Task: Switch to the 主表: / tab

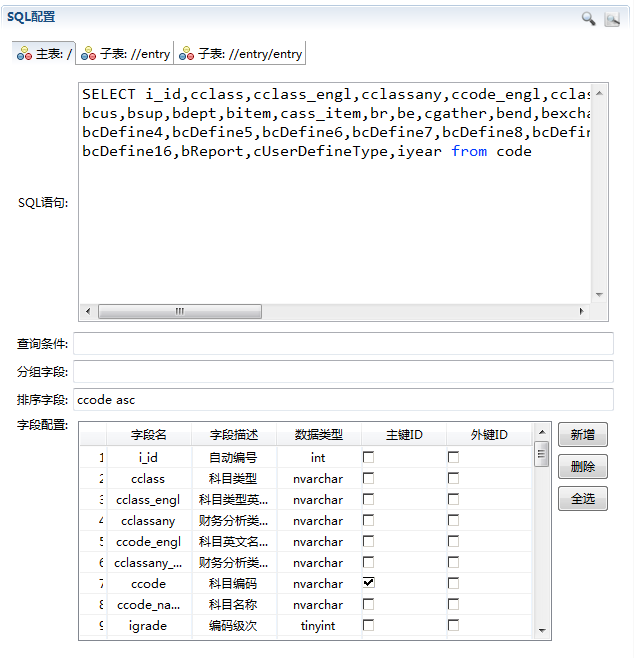Action: coord(44,54)
